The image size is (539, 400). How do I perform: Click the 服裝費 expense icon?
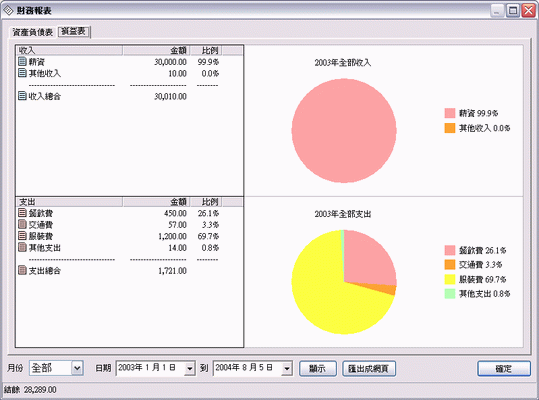[22, 236]
